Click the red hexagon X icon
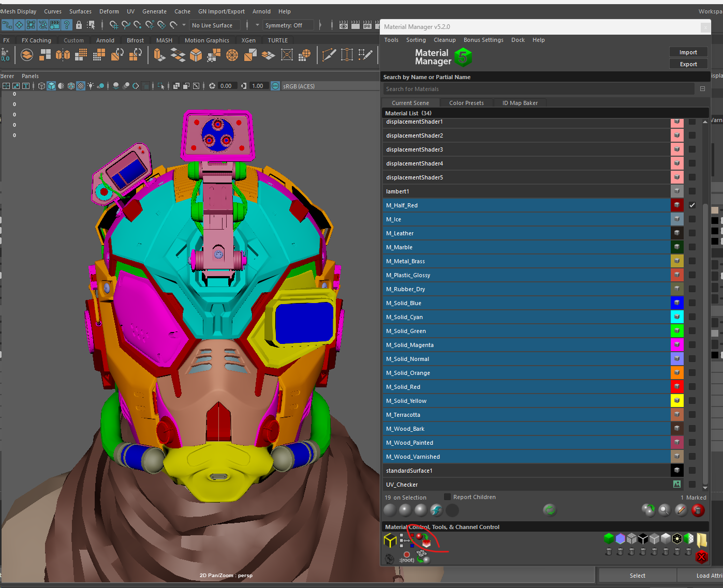 click(702, 557)
